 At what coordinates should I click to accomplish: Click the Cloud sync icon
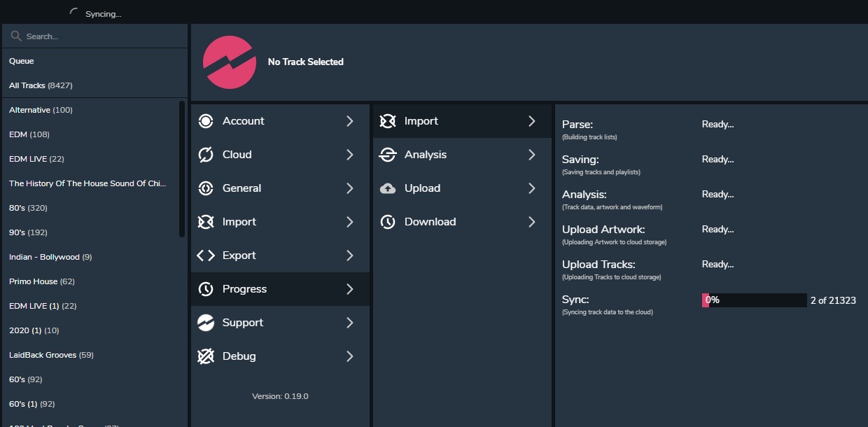(206, 155)
